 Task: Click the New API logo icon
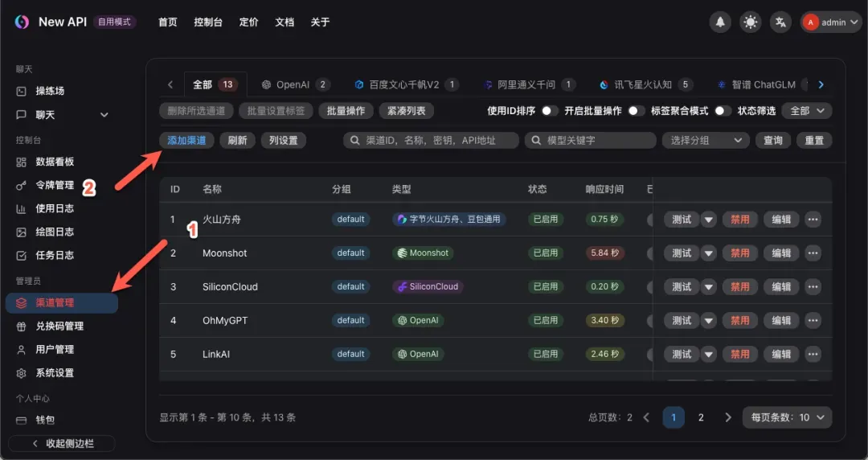click(22, 23)
